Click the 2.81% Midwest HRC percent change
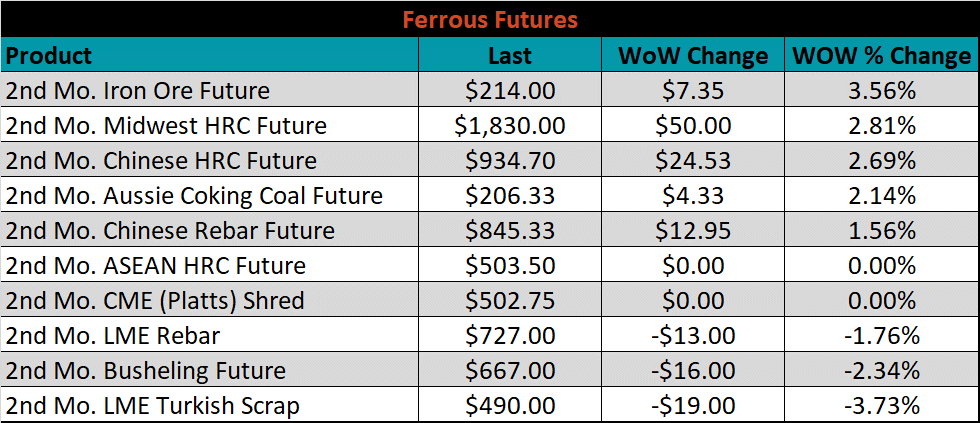 click(882, 124)
